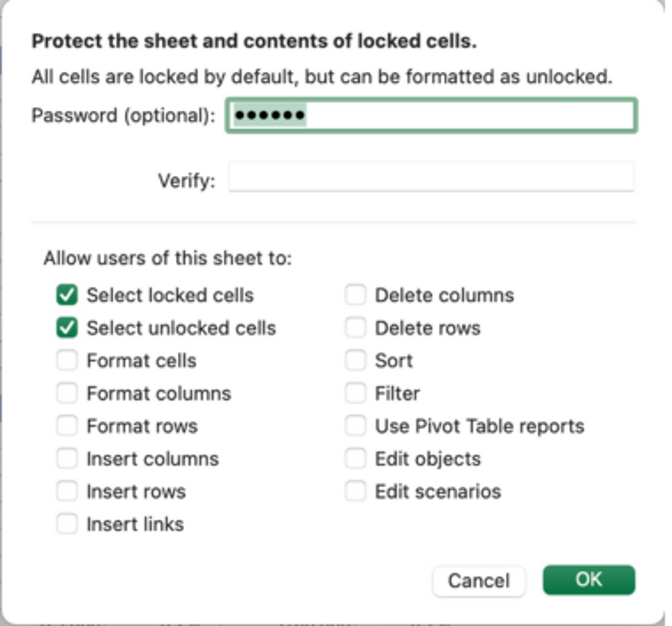Uncheck Select unlocked cells checkbox
Image resolution: width=672 pixels, height=626 pixels.
[x=67, y=328]
